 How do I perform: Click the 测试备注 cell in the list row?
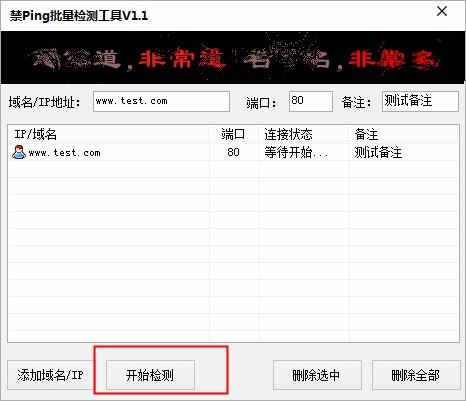coord(378,152)
